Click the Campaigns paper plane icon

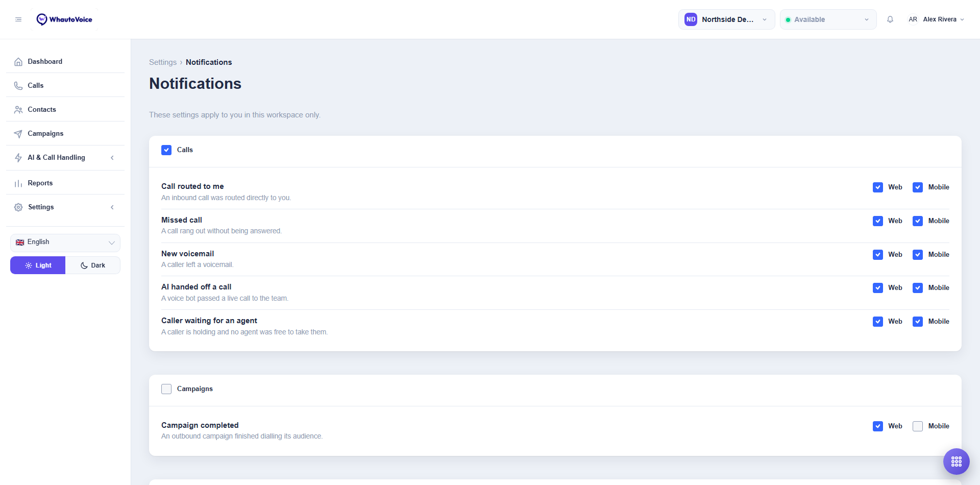point(18,134)
